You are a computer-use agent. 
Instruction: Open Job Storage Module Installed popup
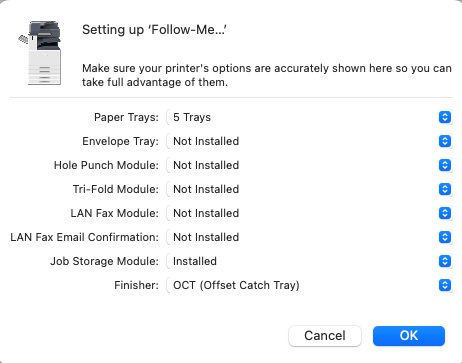[x=309, y=261]
